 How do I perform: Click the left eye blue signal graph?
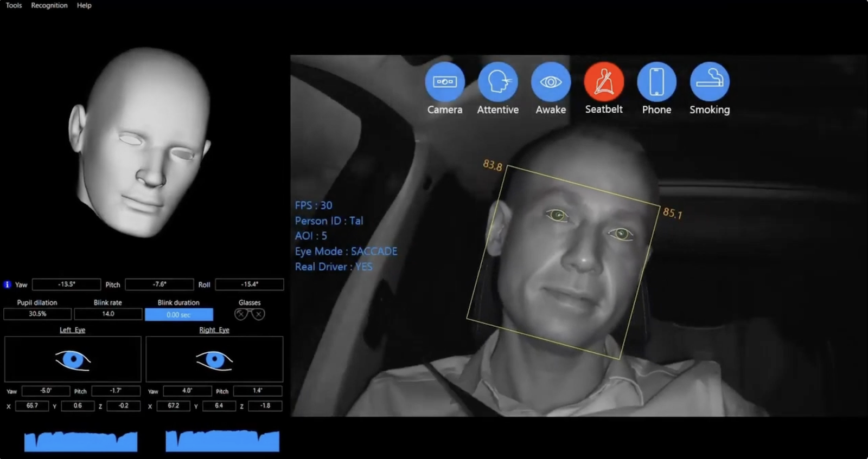coord(81,441)
